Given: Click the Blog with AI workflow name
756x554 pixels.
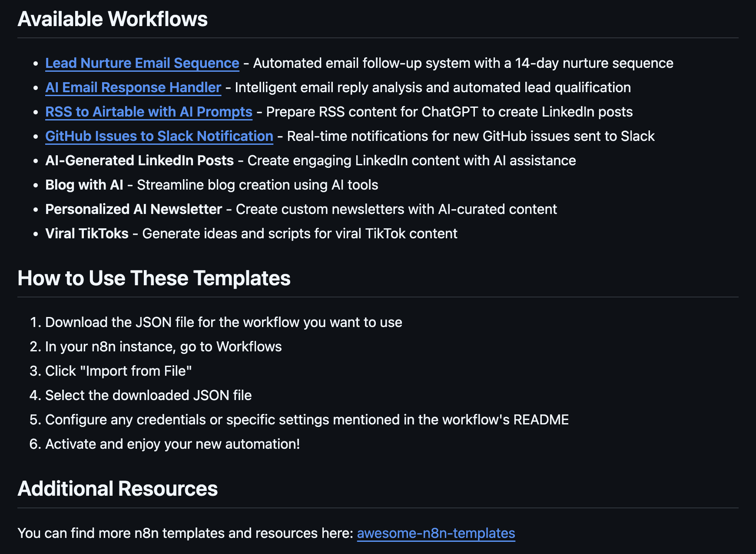Looking at the screenshot, I should click(84, 185).
